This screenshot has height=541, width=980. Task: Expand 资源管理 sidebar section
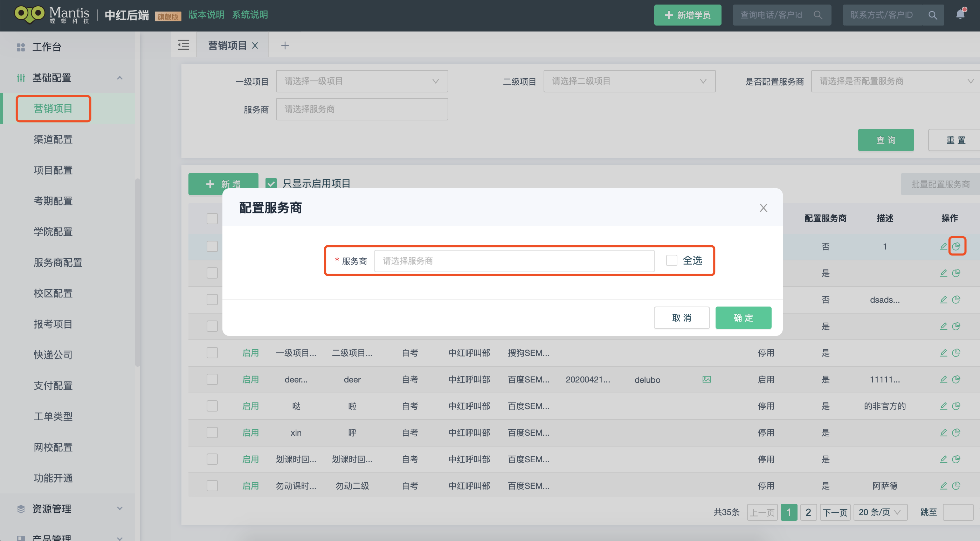[120, 508]
